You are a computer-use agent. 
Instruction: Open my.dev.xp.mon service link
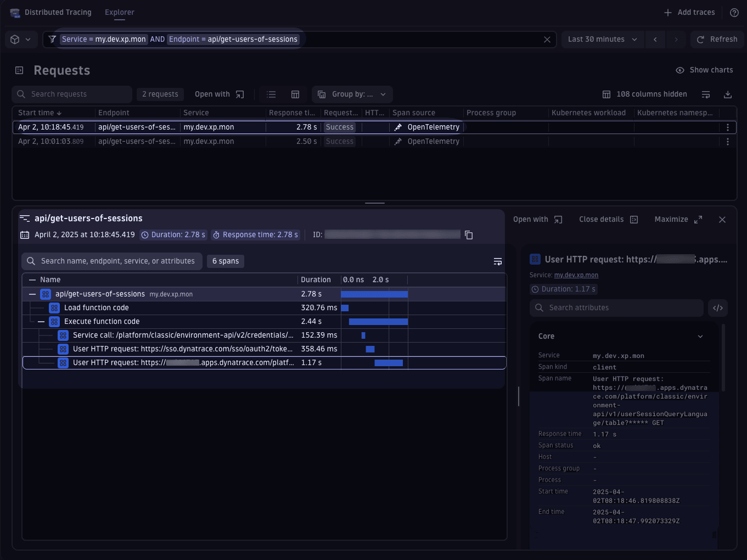coord(576,275)
